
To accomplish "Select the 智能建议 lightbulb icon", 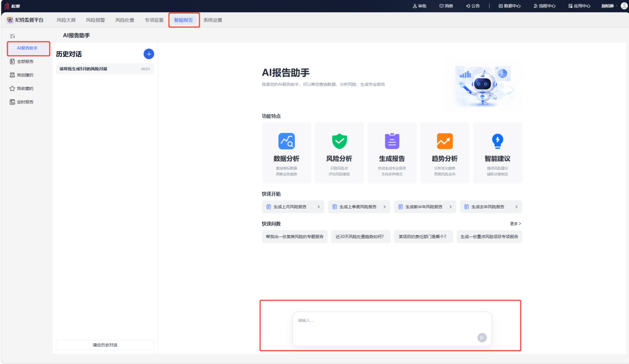I will (497, 141).
